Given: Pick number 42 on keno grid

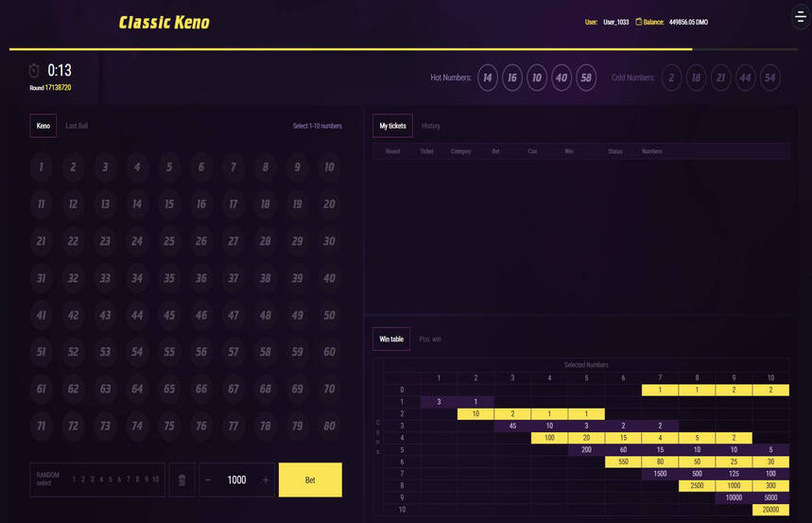Looking at the screenshot, I should pyautogui.click(x=73, y=315).
